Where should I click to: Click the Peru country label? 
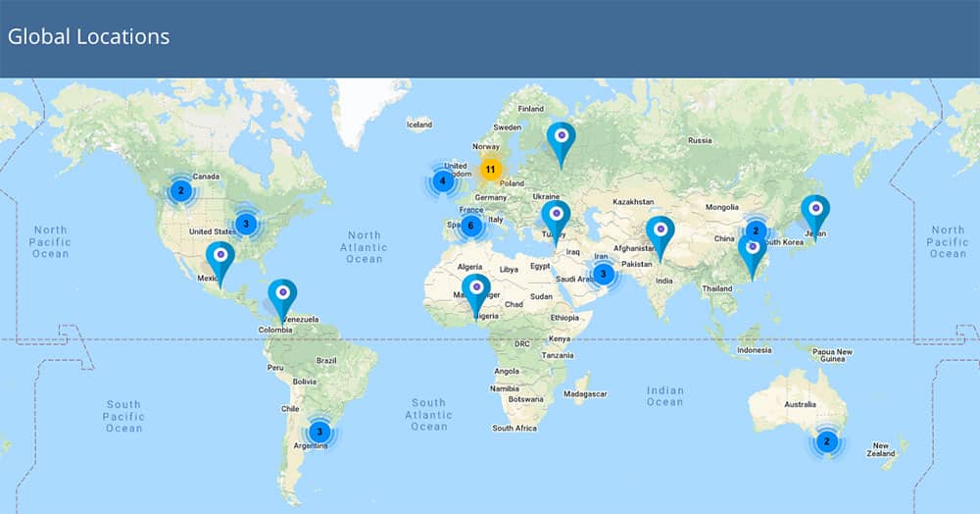(x=275, y=368)
